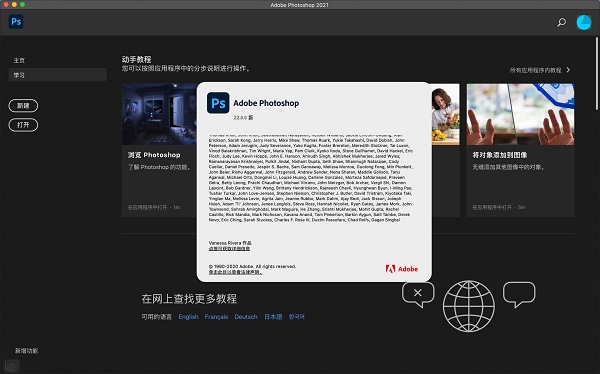Click the Ps icon in the About dialog
Viewport: 600px width, 374px height.
218,103
